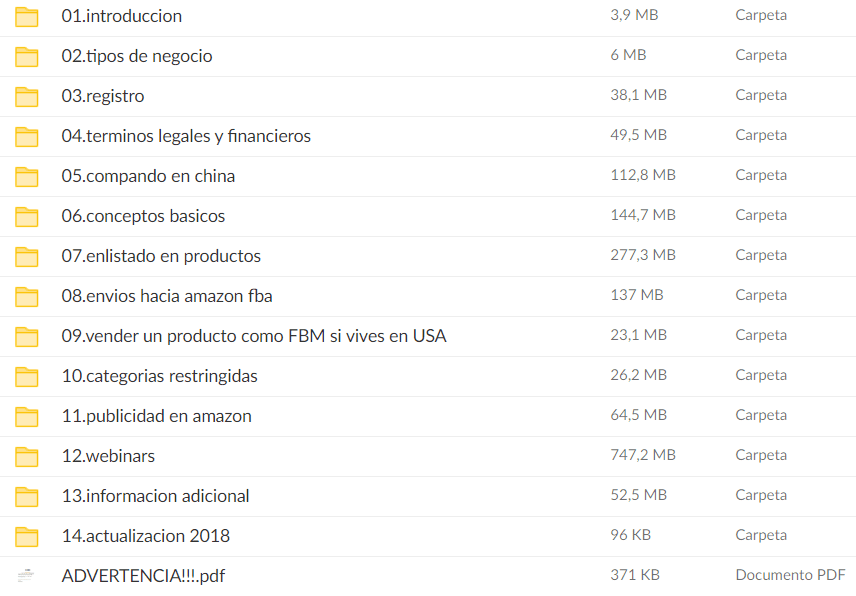Open folder 09.vender un producto como FBM
Image resolution: width=856 pixels, height=596 pixels.
click(255, 336)
